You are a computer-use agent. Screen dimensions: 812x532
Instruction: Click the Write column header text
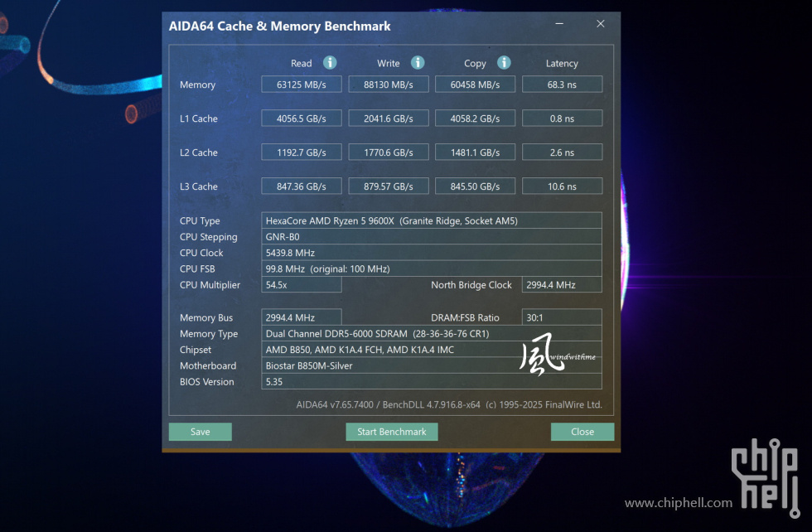coord(389,63)
